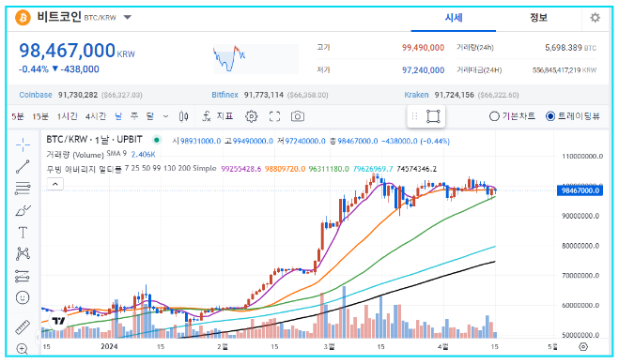Click the cyan MA value 79626969.7
Screen dimensions: 619x364
373,169
